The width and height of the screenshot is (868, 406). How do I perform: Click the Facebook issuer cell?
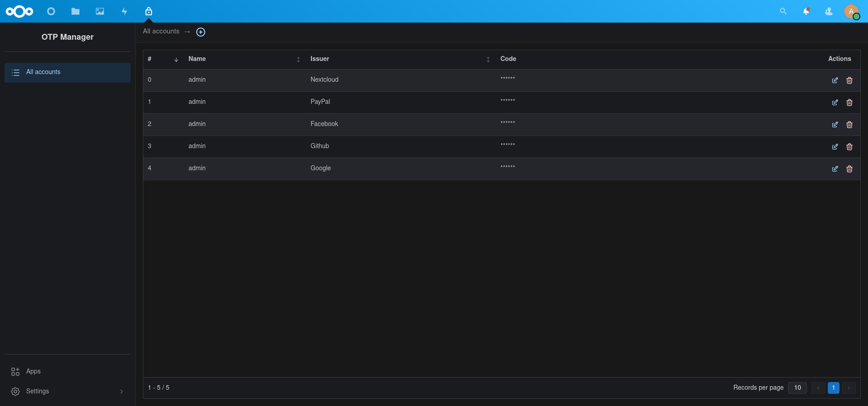pos(324,124)
